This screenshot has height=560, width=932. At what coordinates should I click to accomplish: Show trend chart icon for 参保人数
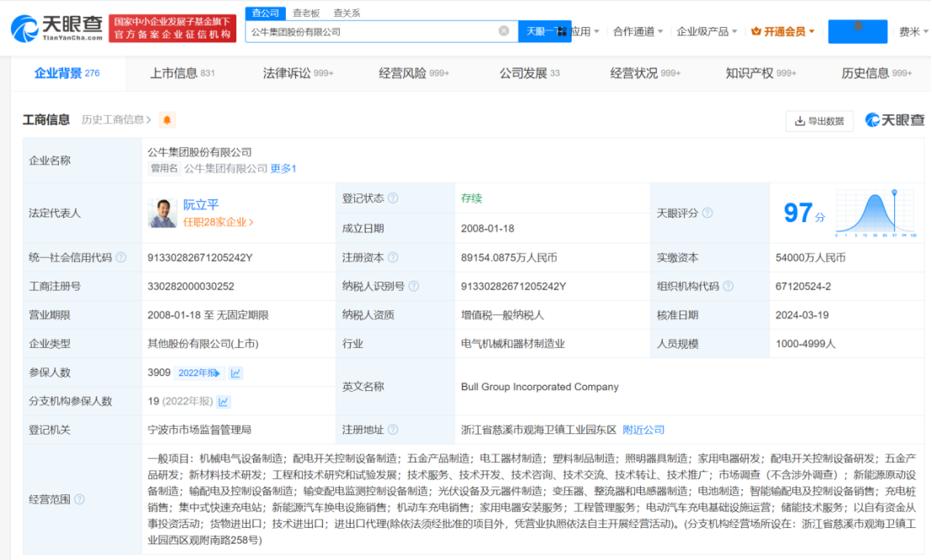tap(236, 372)
